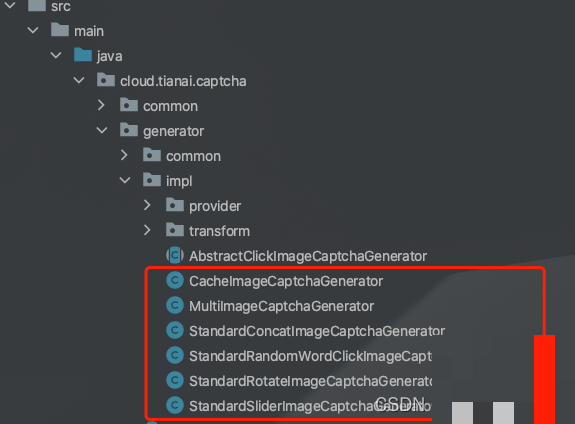
Task: Expand the provider package arrow
Action: tap(147, 205)
